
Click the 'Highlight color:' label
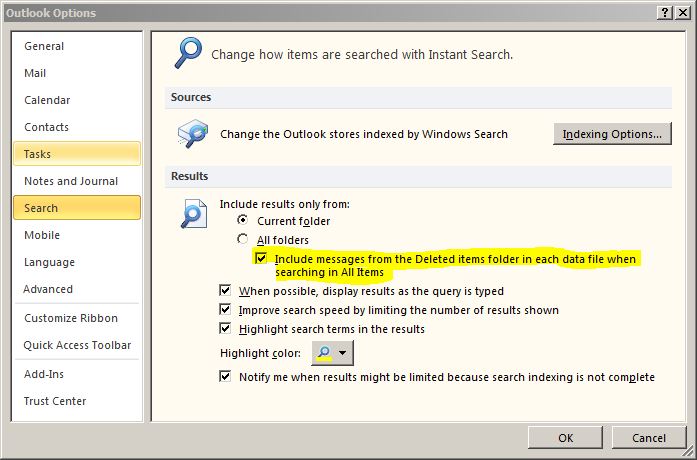pos(260,353)
